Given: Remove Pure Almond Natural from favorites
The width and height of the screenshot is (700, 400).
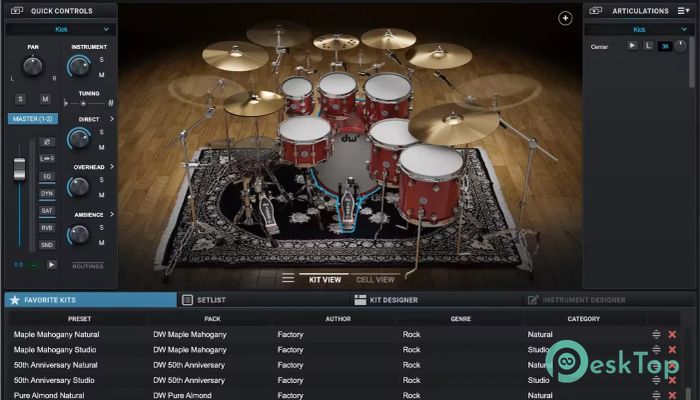Looking at the screenshot, I should [672, 395].
